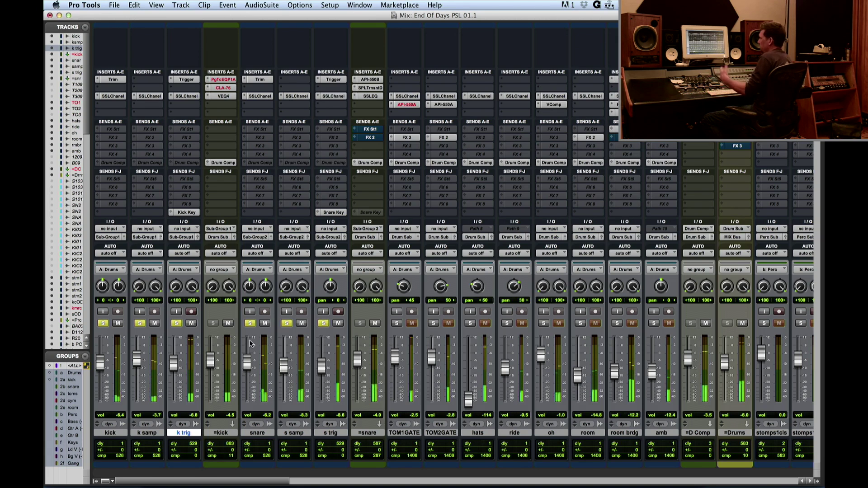Viewport: 868px width, 488px height.
Task: Open the AudioSuite menu
Action: click(x=262, y=5)
